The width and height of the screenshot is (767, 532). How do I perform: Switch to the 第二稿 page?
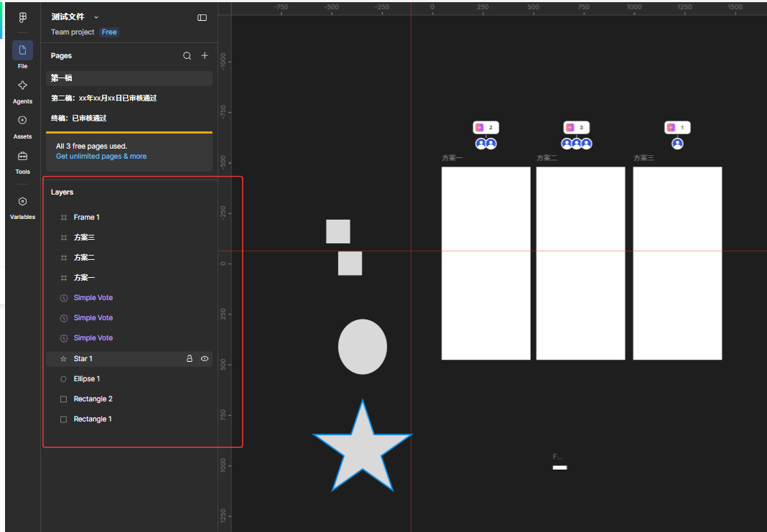pos(129,98)
